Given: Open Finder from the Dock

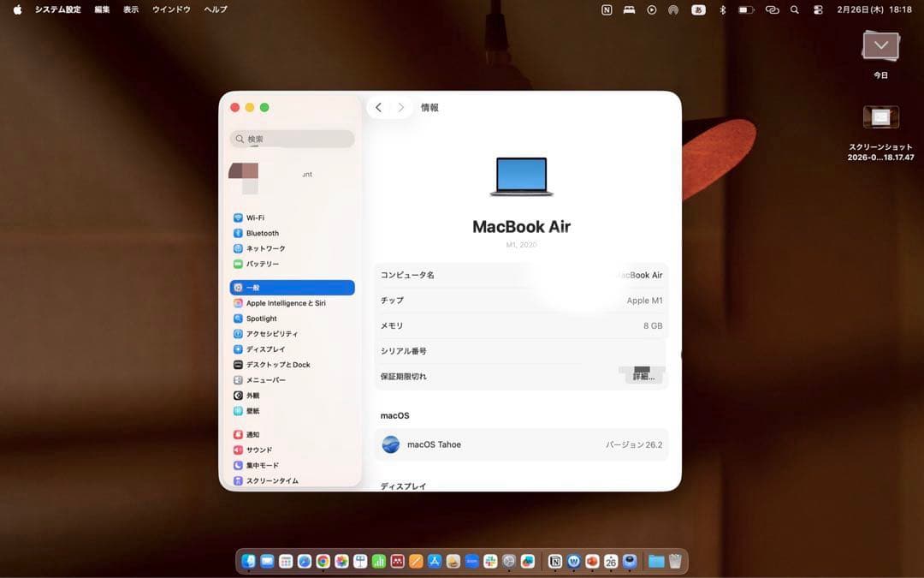Looking at the screenshot, I should 249,561.
